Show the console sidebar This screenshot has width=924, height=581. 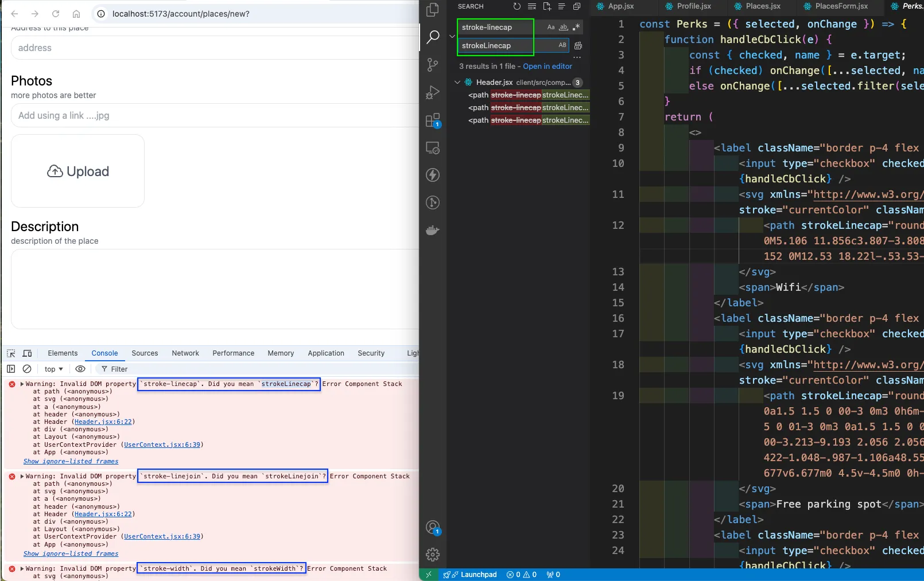pyautogui.click(x=11, y=369)
